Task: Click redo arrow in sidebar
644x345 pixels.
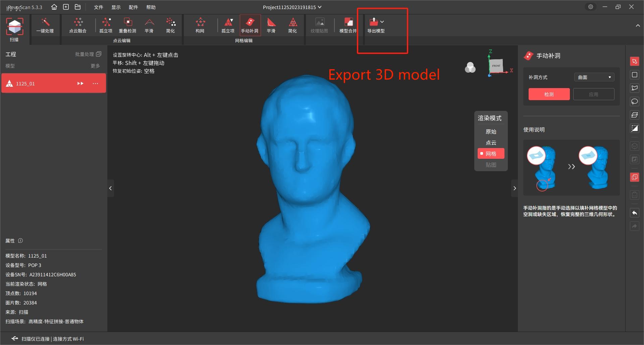Action: coord(635,226)
